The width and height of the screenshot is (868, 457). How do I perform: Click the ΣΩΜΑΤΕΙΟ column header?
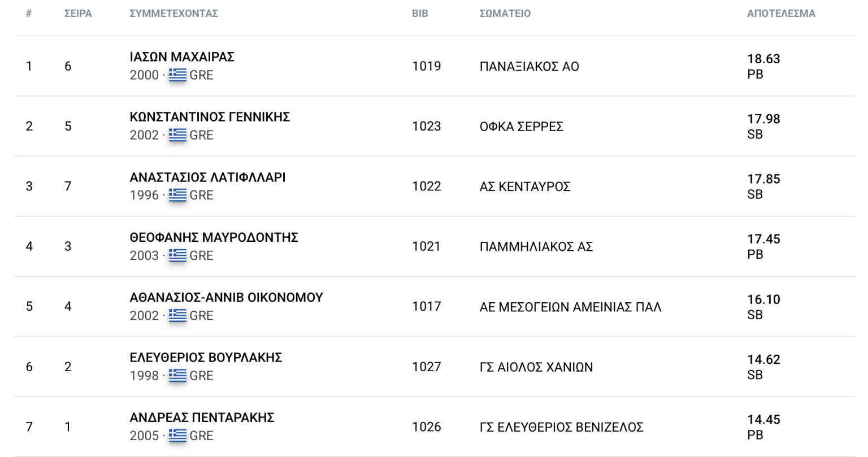pyautogui.click(x=505, y=14)
